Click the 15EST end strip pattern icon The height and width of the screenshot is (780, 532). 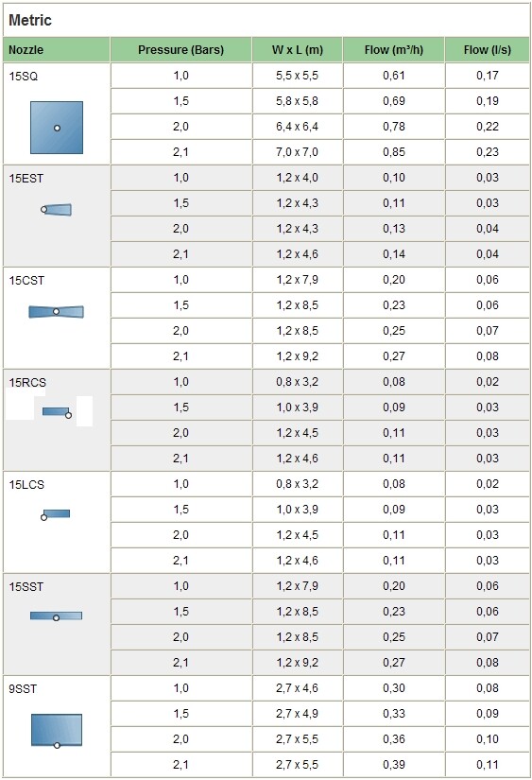click(56, 210)
